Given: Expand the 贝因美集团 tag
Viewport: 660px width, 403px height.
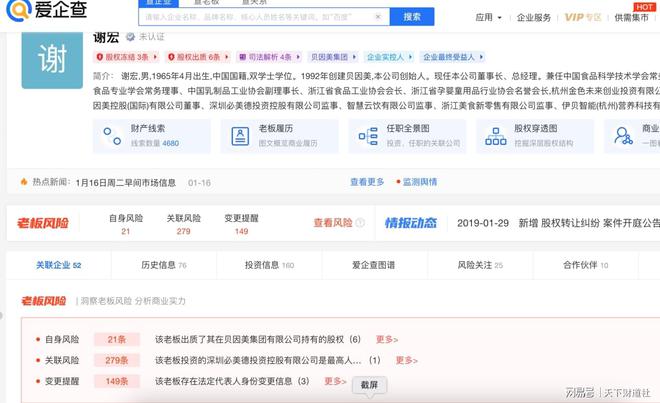Looking at the screenshot, I should (x=333, y=57).
